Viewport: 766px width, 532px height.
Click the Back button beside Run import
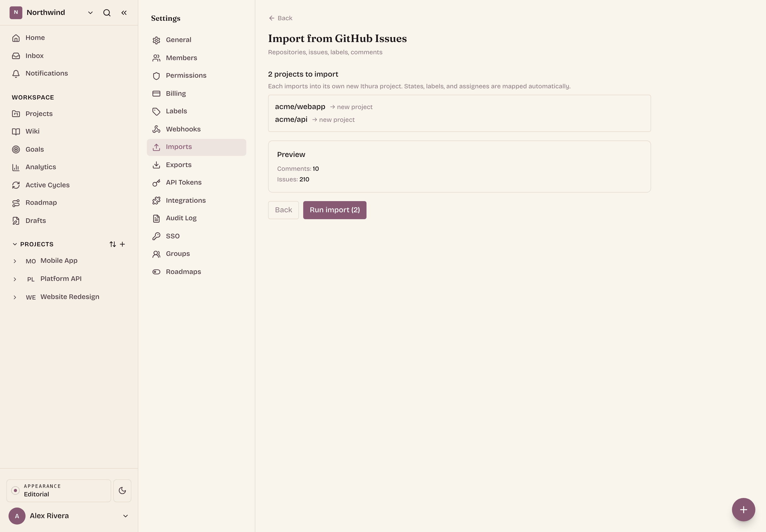[x=283, y=210]
